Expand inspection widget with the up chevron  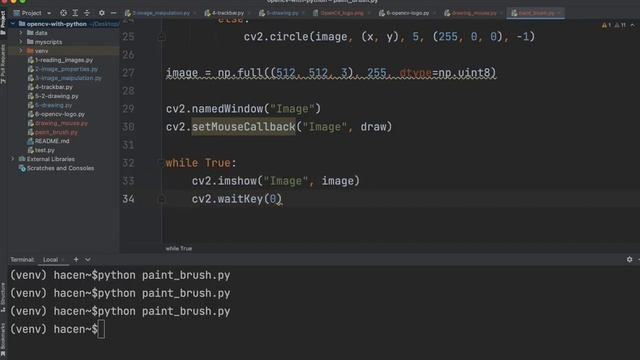[x=632, y=25]
